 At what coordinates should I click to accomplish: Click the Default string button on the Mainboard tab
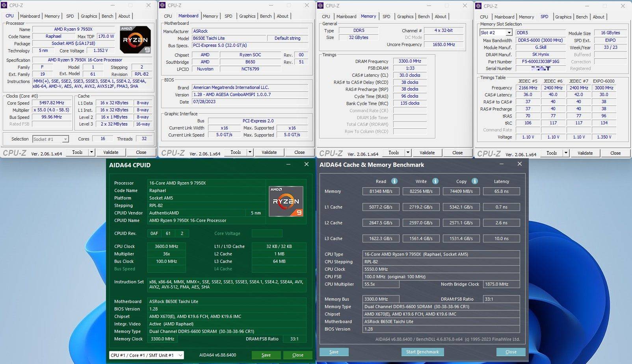point(288,38)
